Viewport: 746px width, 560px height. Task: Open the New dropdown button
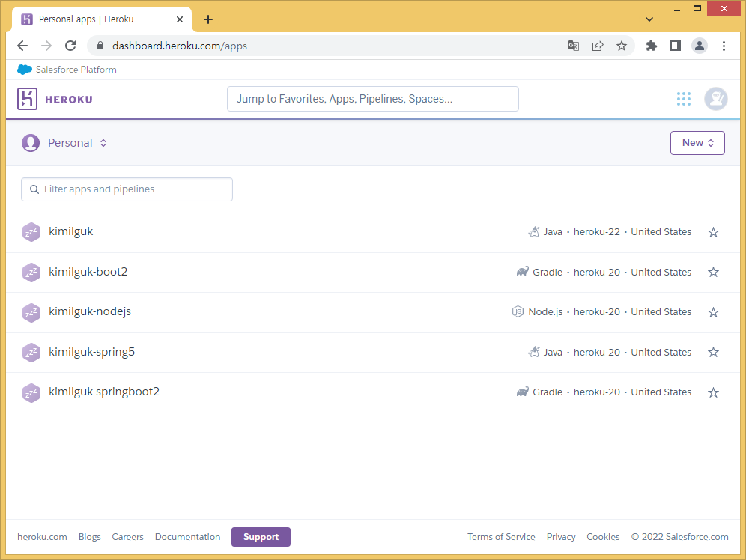(697, 142)
